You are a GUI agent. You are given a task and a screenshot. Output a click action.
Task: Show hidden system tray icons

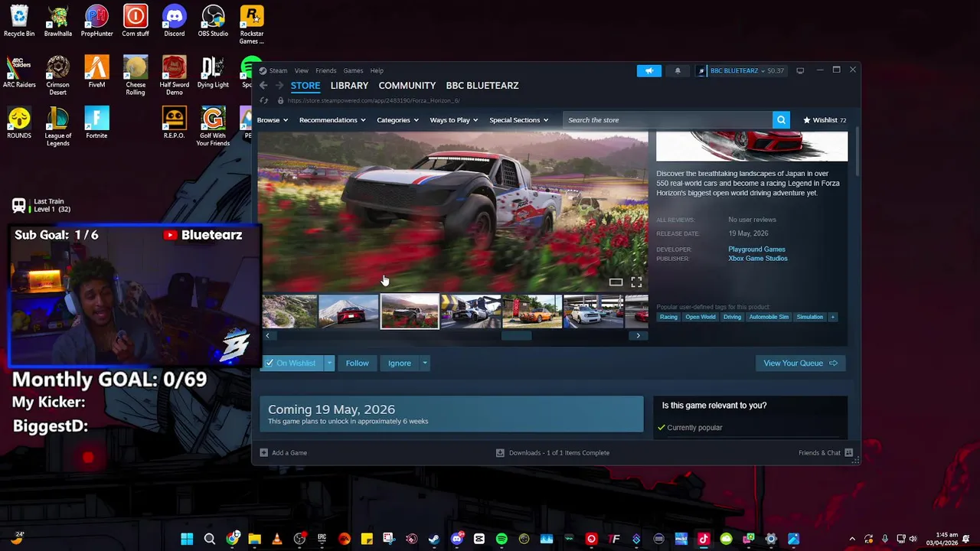point(852,539)
